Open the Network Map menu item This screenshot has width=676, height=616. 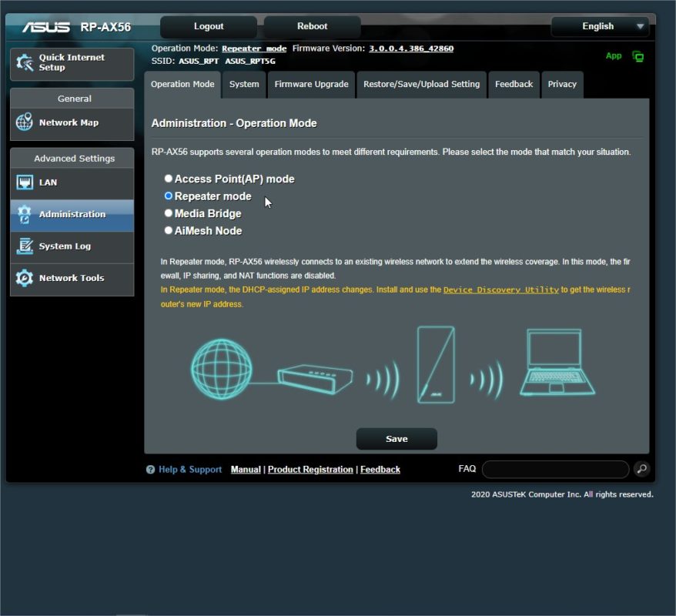72,123
